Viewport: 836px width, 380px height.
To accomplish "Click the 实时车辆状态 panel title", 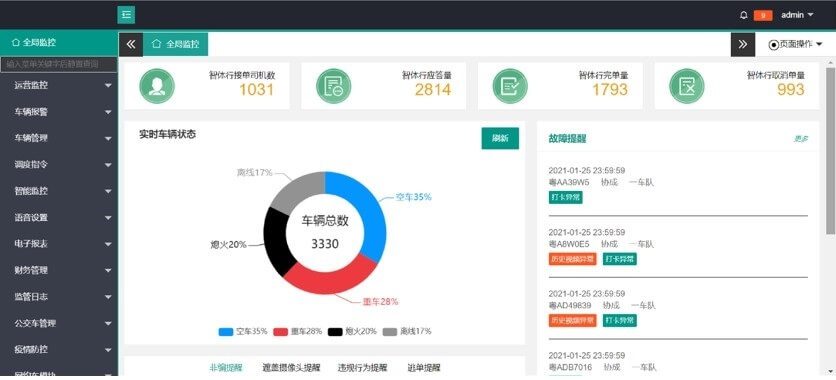I will [x=167, y=135].
